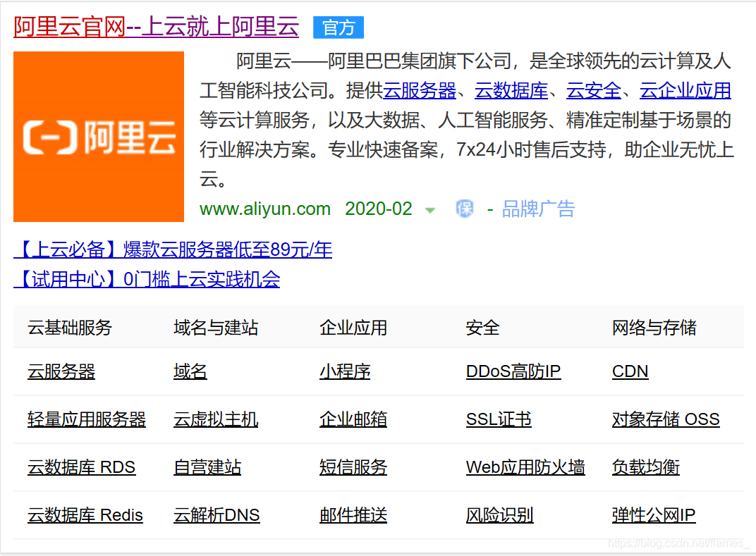Select the 企业应用 column header

(x=353, y=328)
